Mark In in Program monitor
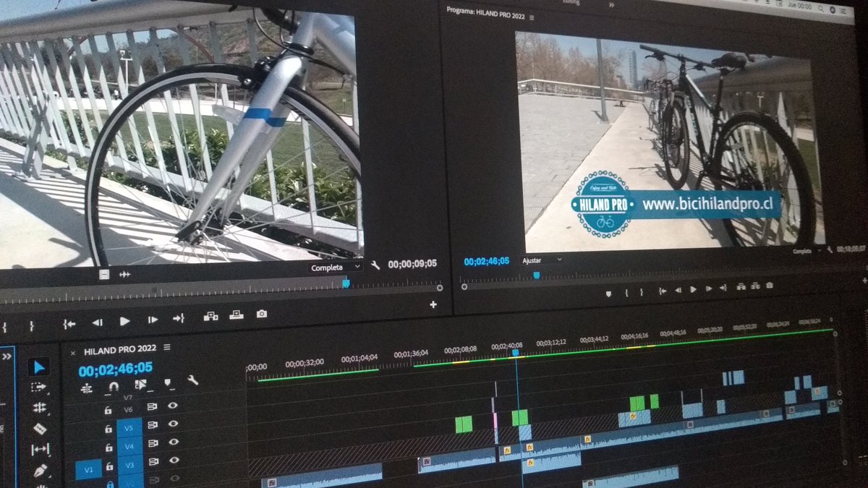This screenshot has width=868, height=488. click(626, 292)
